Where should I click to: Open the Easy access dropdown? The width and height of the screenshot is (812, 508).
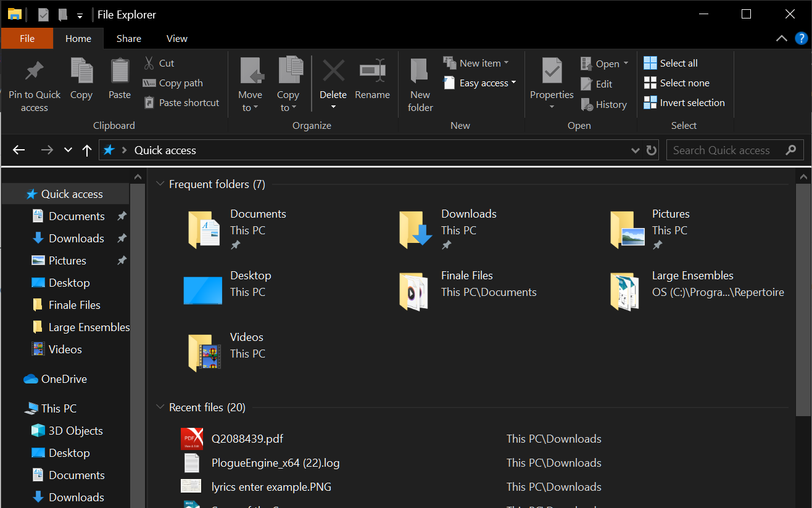click(x=480, y=83)
